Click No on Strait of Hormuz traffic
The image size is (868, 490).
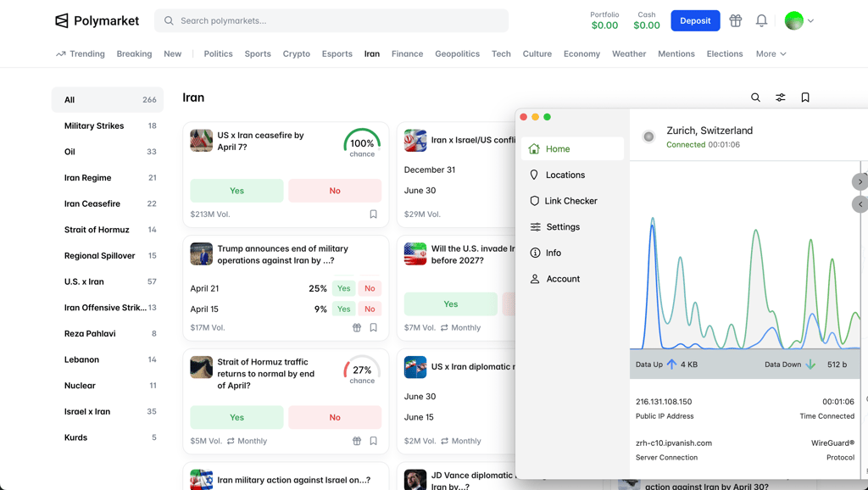pyautogui.click(x=335, y=417)
